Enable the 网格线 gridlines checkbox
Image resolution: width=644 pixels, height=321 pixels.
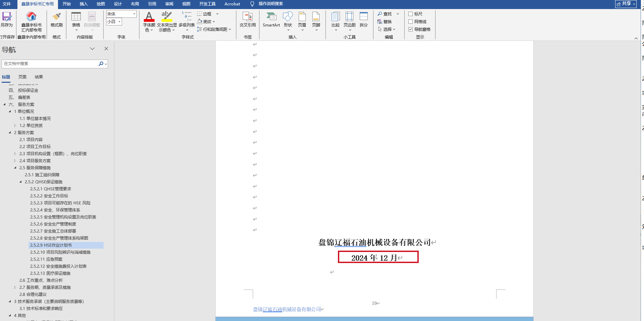410,21
